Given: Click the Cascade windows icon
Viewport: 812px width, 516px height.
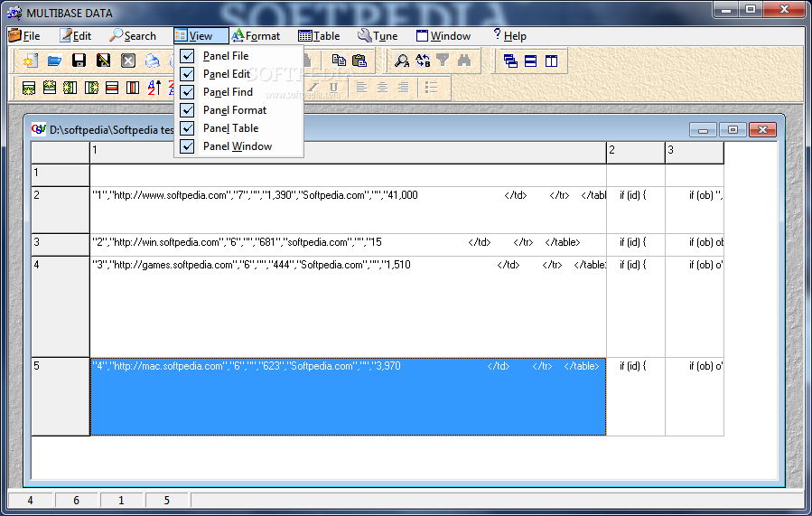Looking at the screenshot, I should [510, 61].
